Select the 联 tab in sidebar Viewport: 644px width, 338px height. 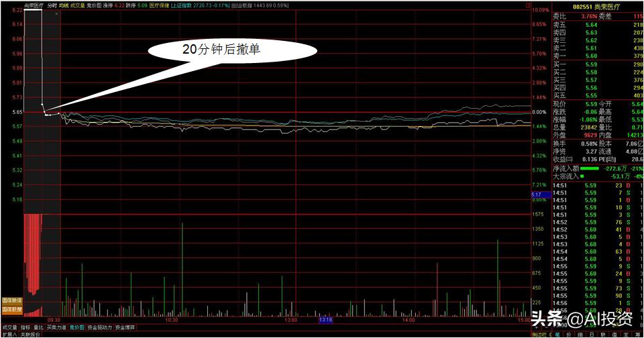(603, 335)
